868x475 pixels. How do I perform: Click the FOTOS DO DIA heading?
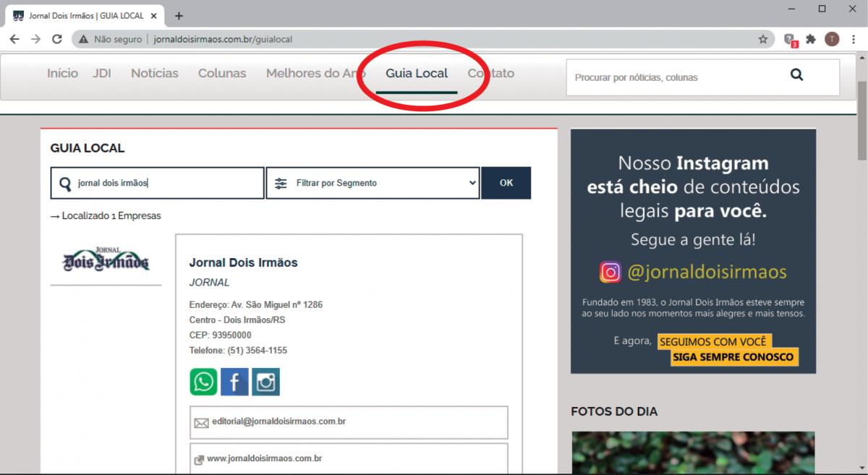(614, 411)
